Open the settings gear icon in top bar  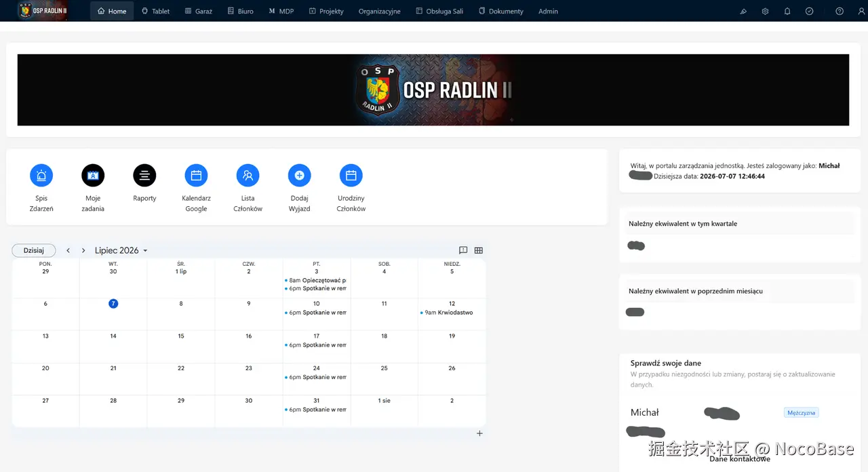765,12
